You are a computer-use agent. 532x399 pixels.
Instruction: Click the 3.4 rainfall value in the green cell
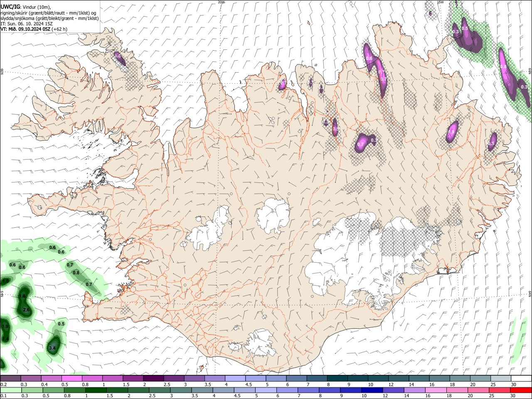(x=52, y=348)
